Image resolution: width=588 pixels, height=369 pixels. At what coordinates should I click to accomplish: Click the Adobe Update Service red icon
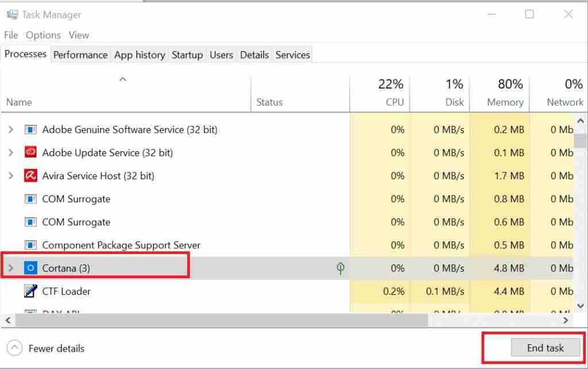click(30, 152)
